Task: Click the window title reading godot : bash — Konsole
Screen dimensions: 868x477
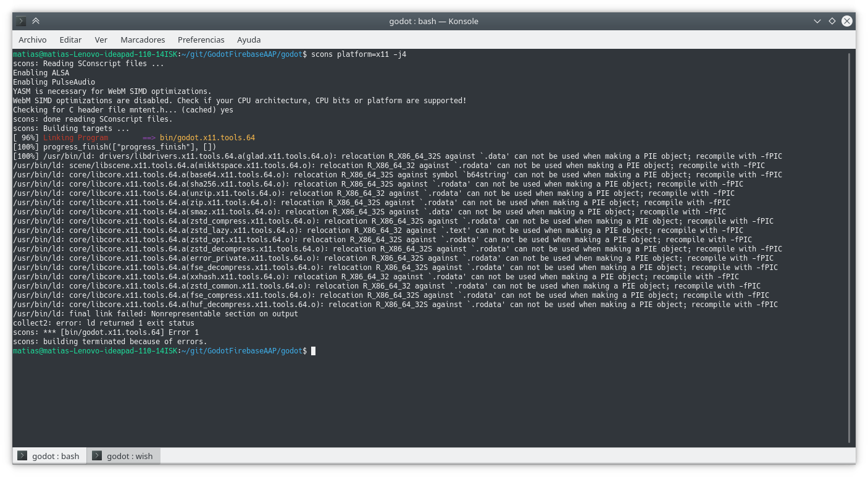Action: (x=434, y=21)
